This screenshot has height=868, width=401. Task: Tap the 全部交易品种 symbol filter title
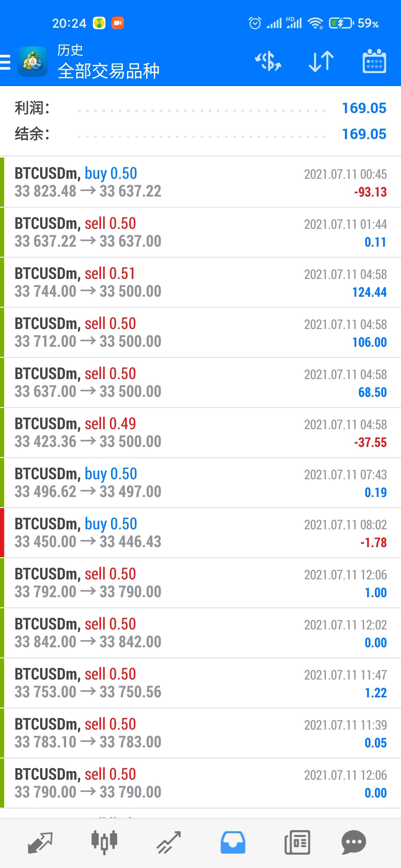108,71
